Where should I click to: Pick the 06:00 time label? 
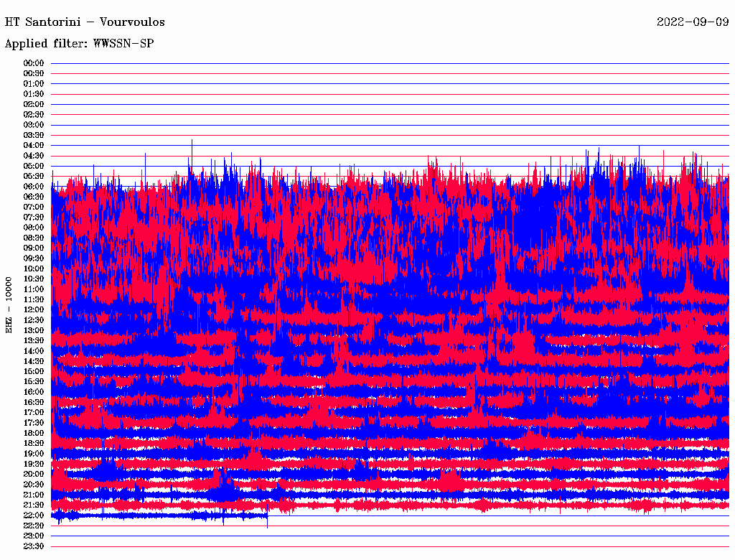[34, 187]
